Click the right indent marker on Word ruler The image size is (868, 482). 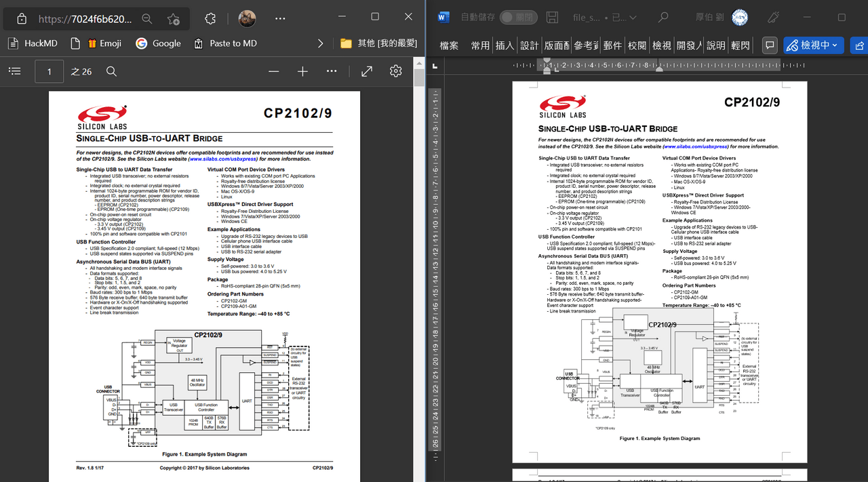(x=658, y=68)
